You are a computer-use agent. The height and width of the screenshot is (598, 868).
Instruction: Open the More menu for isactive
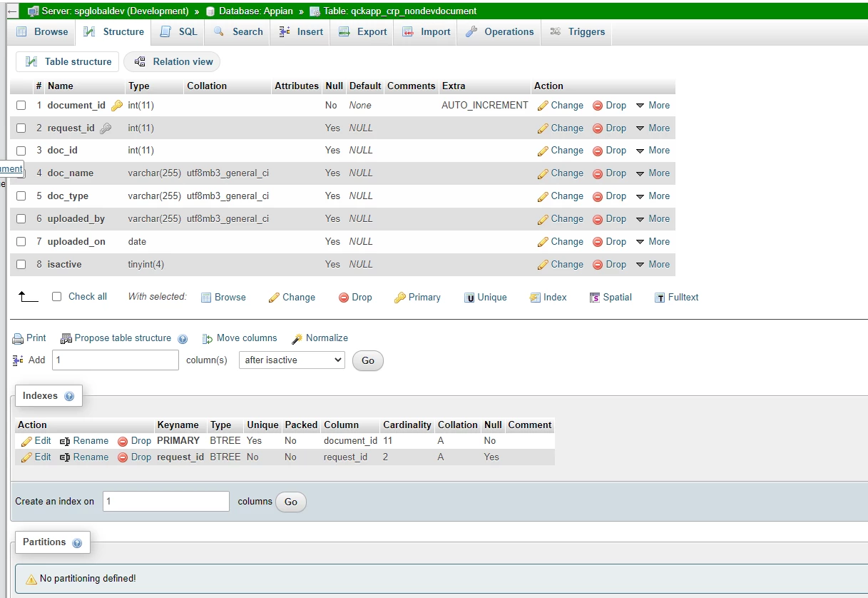click(x=653, y=265)
